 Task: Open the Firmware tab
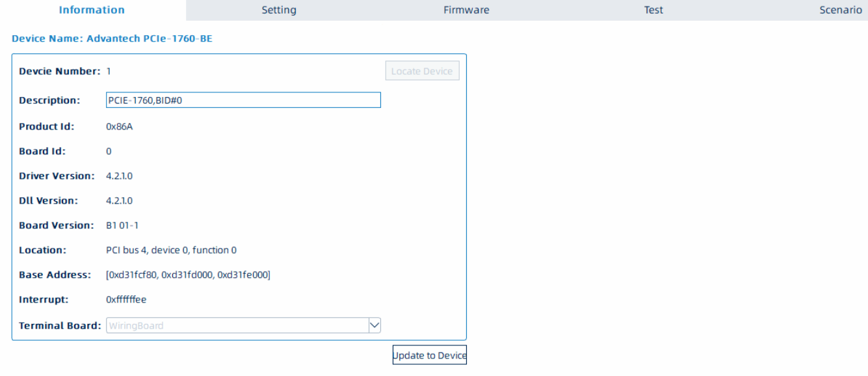coord(466,10)
